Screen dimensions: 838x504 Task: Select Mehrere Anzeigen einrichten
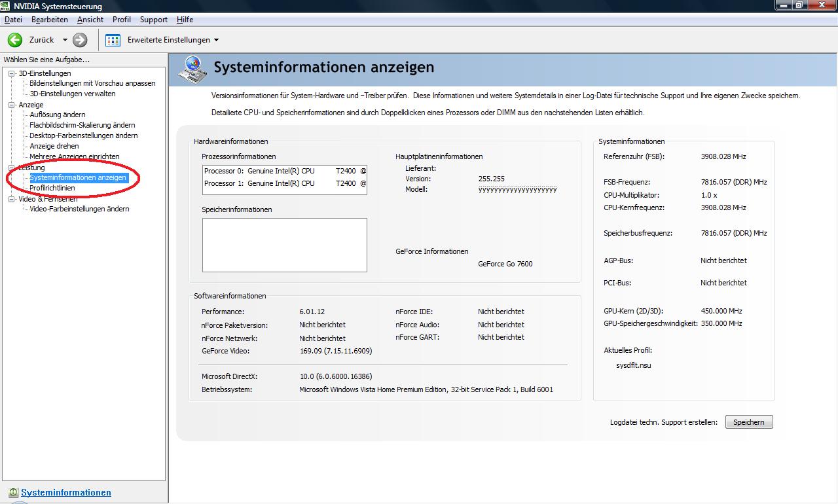(75, 156)
